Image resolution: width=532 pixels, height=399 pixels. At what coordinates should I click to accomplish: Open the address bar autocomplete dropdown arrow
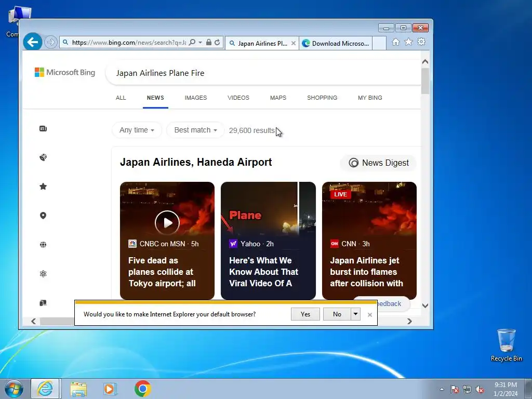(x=200, y=43)
